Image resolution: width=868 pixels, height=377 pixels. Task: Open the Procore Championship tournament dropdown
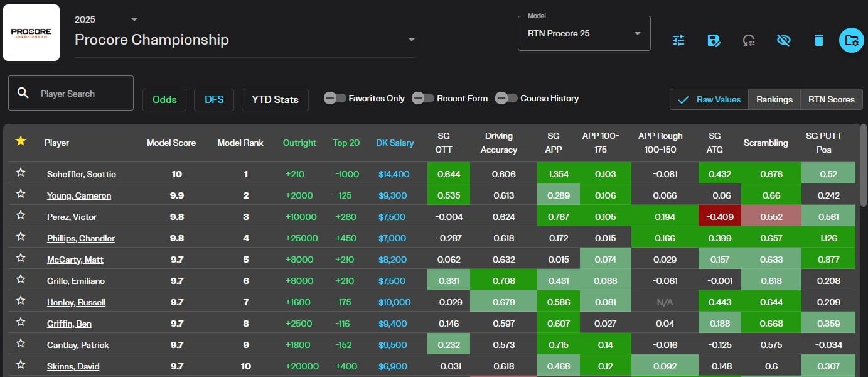[245, 40]
